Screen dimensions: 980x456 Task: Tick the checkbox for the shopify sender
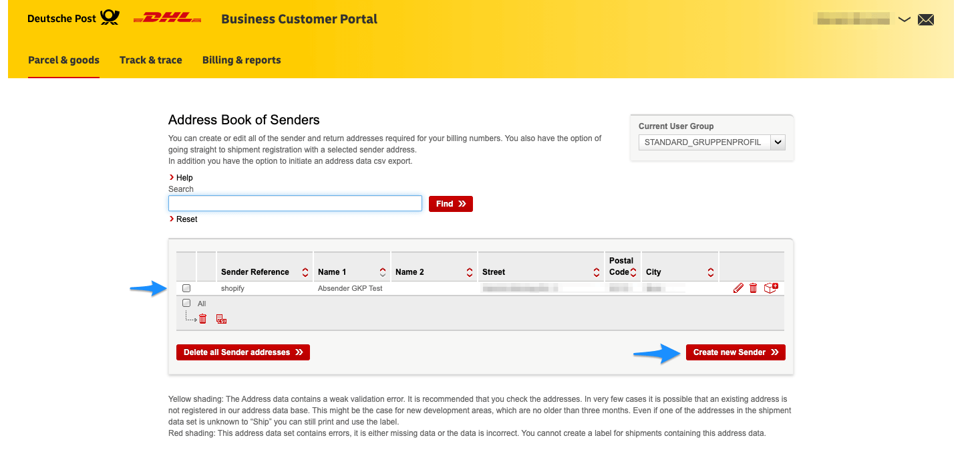tap(186, 288)
